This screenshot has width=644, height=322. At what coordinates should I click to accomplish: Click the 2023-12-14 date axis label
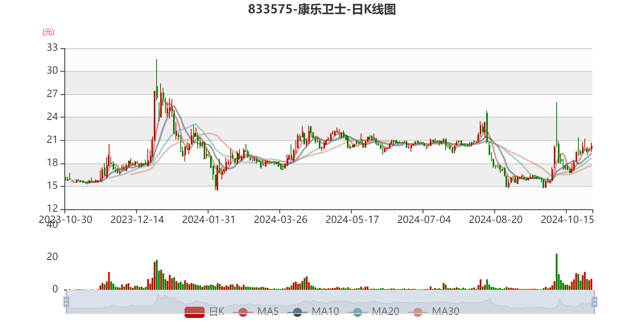pos(137,220)
